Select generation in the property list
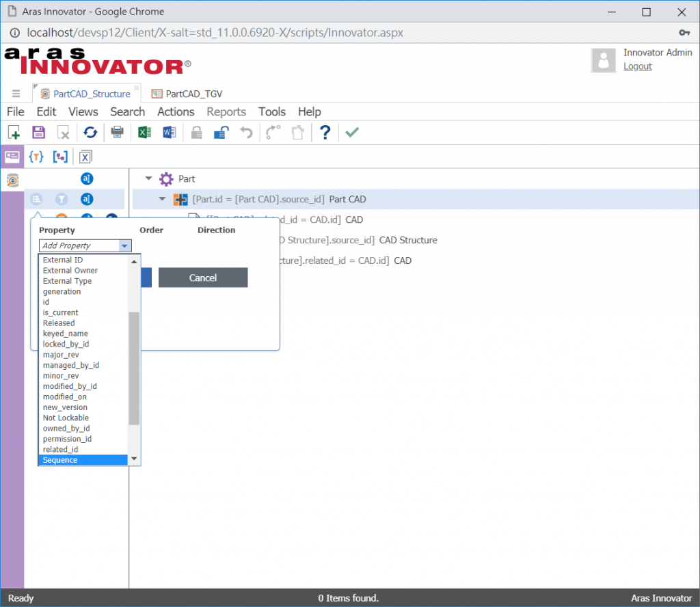Viewport: 700px width, 607px height. pyautogui.click(x=83, y=291)
